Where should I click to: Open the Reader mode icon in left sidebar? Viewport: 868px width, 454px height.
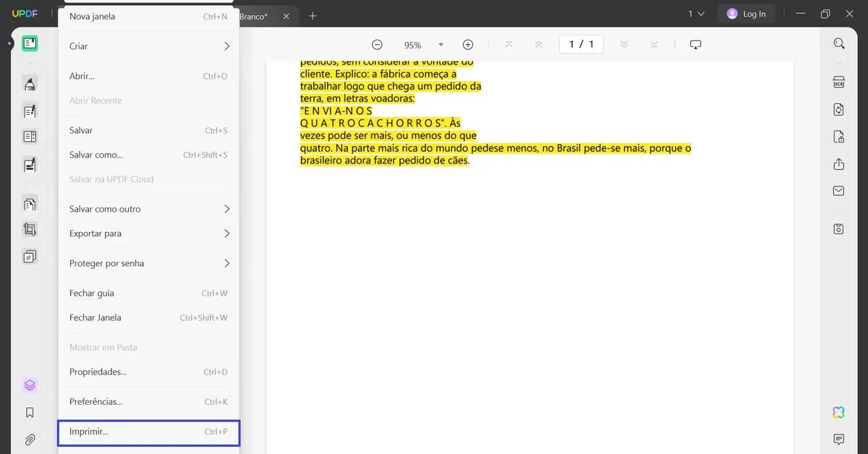click(x=30, y=43)
